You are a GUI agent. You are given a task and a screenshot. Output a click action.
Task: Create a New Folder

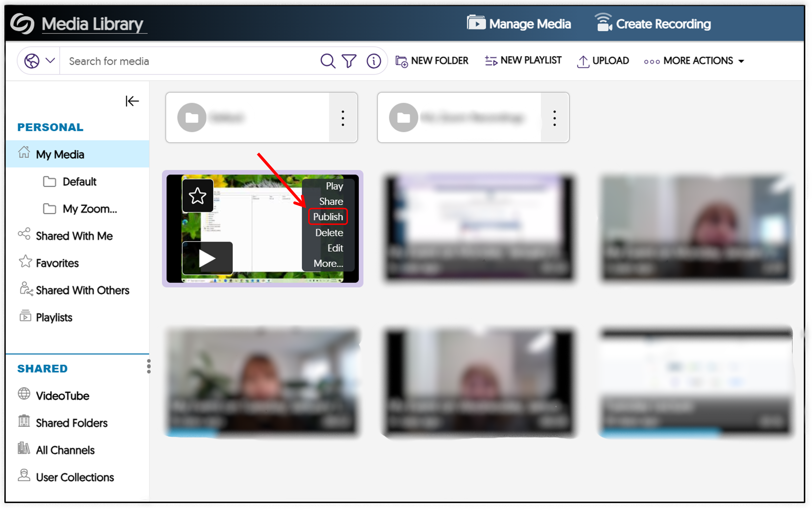point(432,61)
